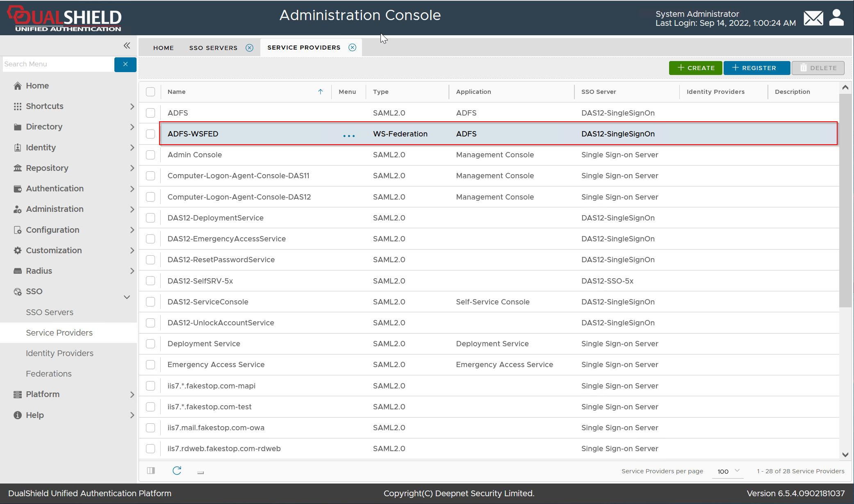Open the mail envelope icon
854x504 pixels.
(813, 18)
